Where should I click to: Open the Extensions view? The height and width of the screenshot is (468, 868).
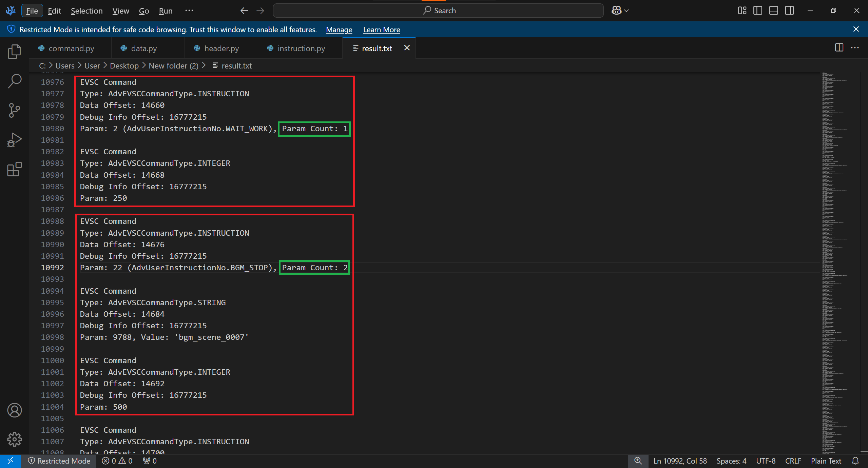pyautogui.click(x=14, y=169)
